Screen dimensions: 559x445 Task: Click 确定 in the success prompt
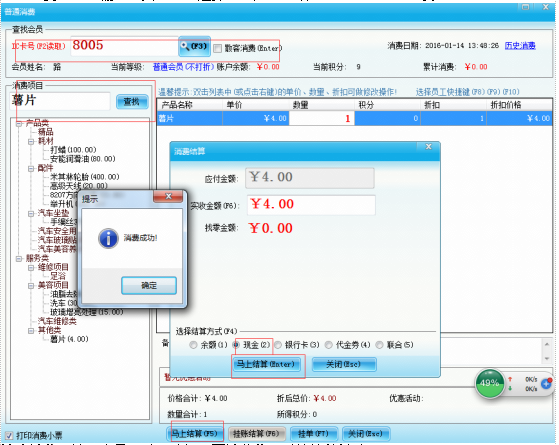click(x=149, y=286)
